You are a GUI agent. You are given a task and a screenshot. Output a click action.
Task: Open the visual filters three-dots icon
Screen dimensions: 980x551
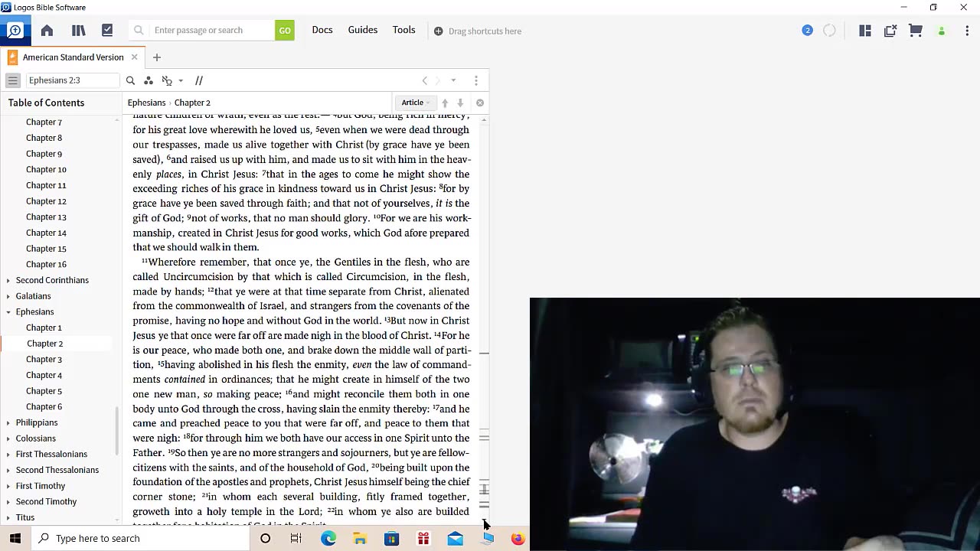[x=149, y=80]
